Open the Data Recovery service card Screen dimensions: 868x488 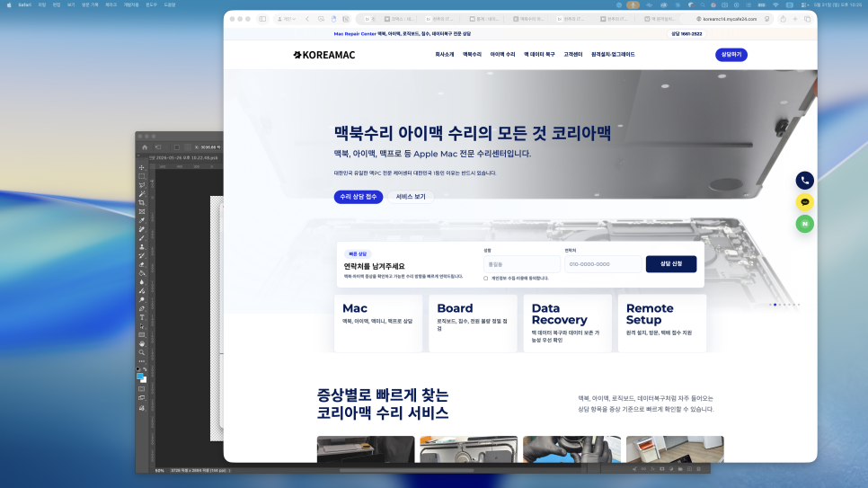567,323
